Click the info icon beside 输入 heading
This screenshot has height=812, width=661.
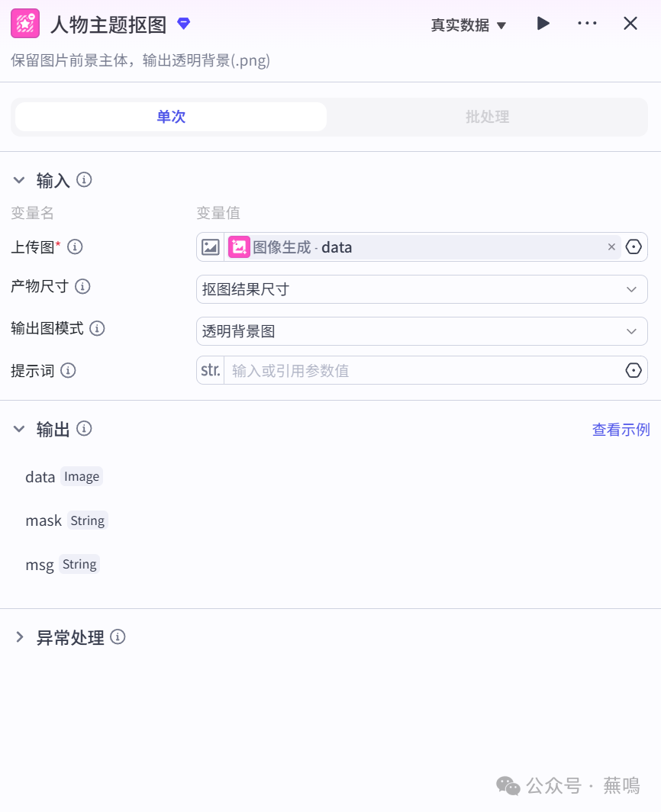click(x=85, y=180)
